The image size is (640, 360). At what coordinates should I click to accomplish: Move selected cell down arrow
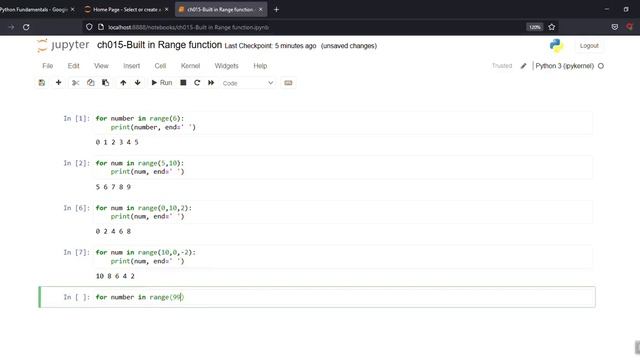[x=138, y=83]
